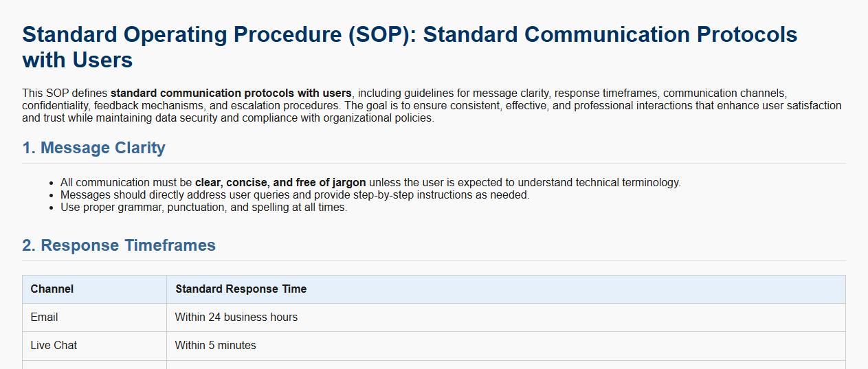Click the introductory SOP description paragraph
Viewport: 868px width, 369px height.
click(x=432, y=106)
